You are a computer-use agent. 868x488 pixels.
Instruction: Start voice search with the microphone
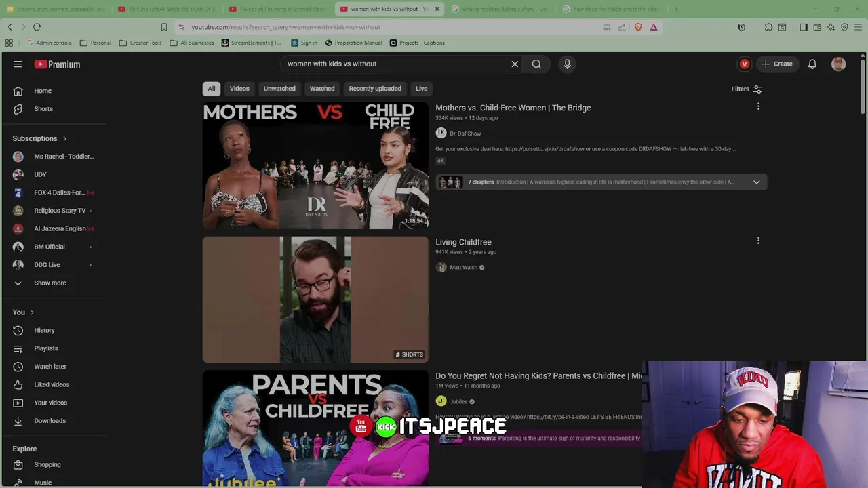click(x=567, y=64)
